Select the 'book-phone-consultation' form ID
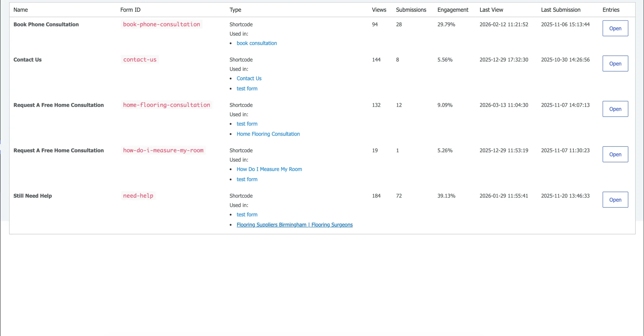This screenshot has width=644, height=336. [162, 24]
